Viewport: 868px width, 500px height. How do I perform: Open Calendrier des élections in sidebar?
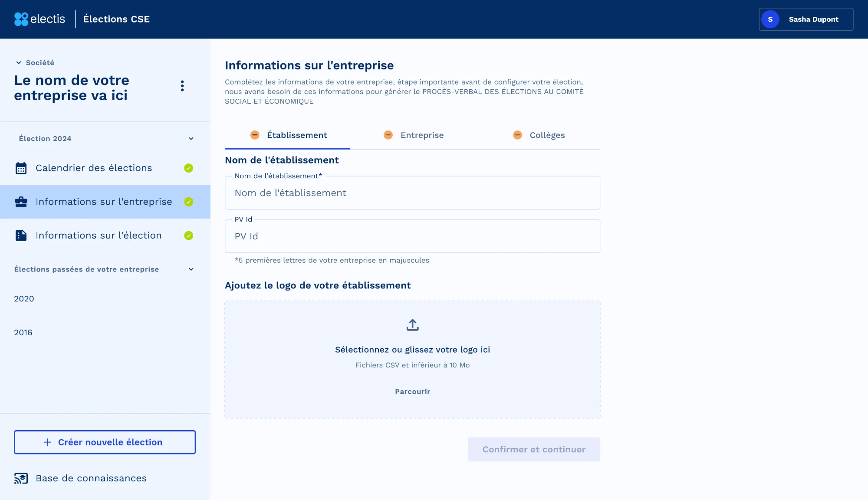[x=105, y=168]
